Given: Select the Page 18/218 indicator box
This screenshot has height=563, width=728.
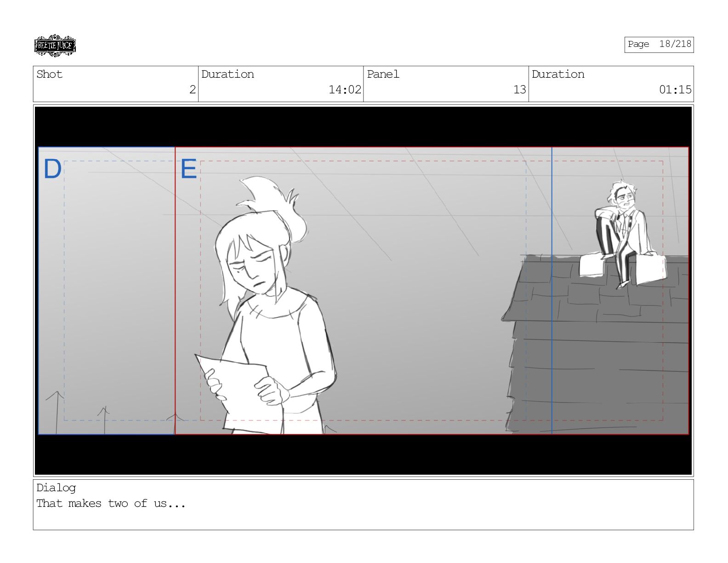Looking at the screenshot, I should 659,45.
